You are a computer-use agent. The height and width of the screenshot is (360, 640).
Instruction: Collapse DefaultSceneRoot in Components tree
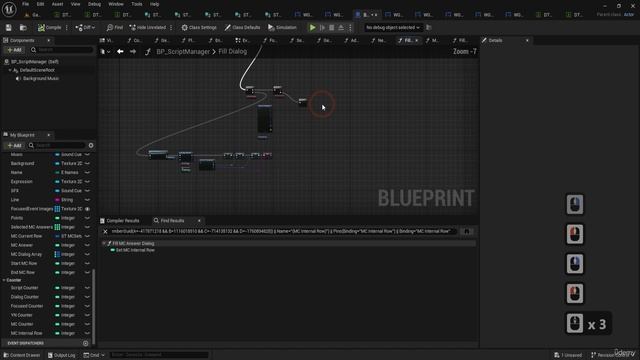(10, 70)
